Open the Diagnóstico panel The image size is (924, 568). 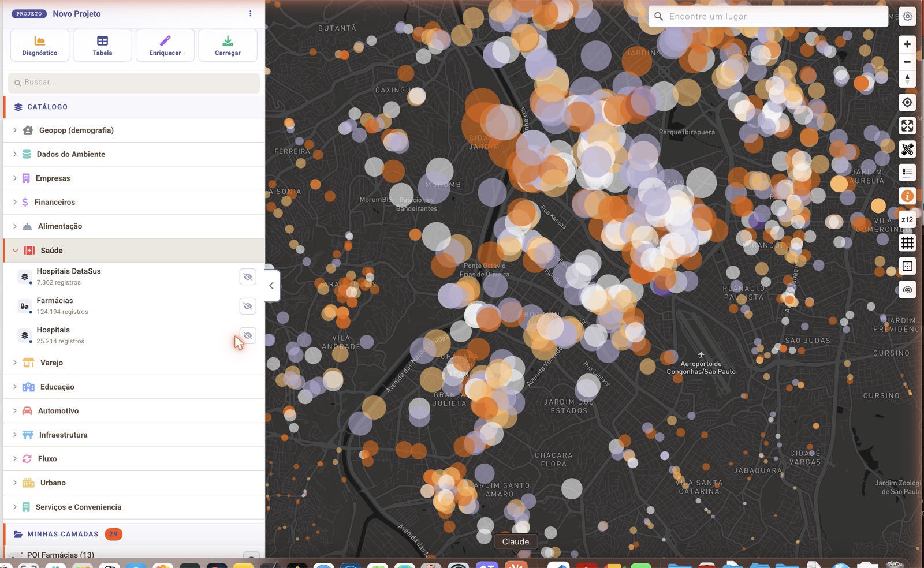(x=40, y=45)
